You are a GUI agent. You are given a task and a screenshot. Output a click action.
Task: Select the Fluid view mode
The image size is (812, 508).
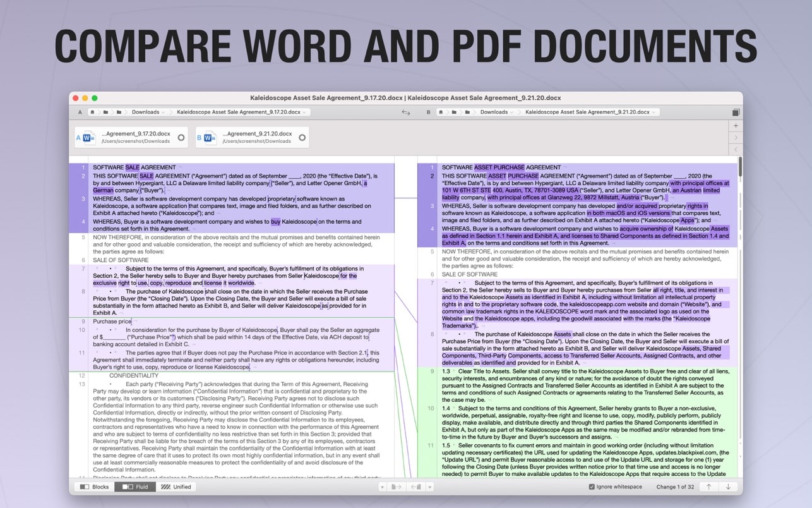[x=136, y=487]
